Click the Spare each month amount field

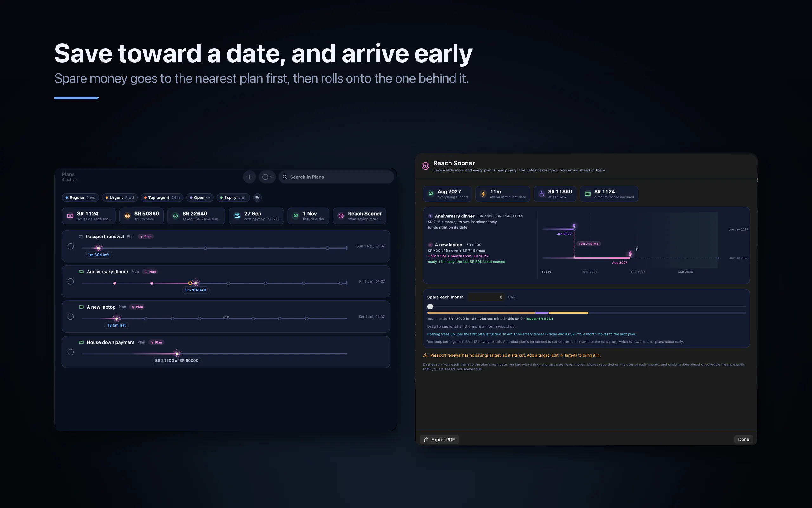pos(487,297)
